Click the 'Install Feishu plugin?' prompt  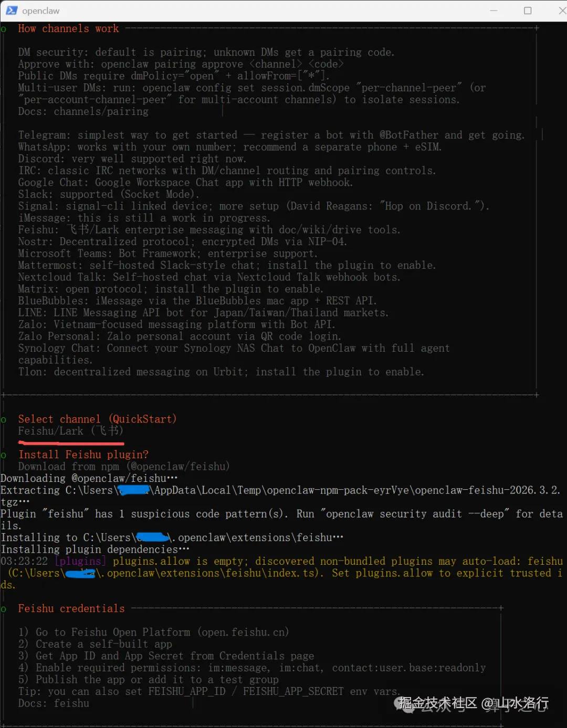pyautogui.click(x=83, y=455)
